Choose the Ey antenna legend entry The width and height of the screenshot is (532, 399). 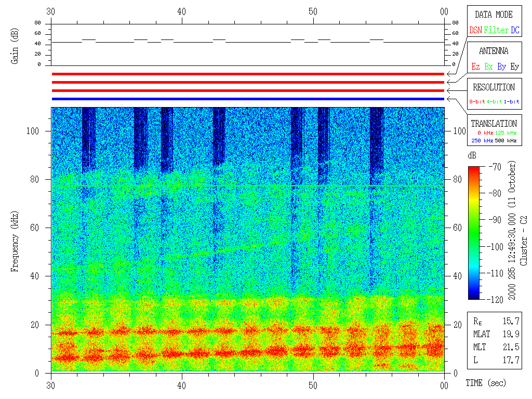click(514, 67)
